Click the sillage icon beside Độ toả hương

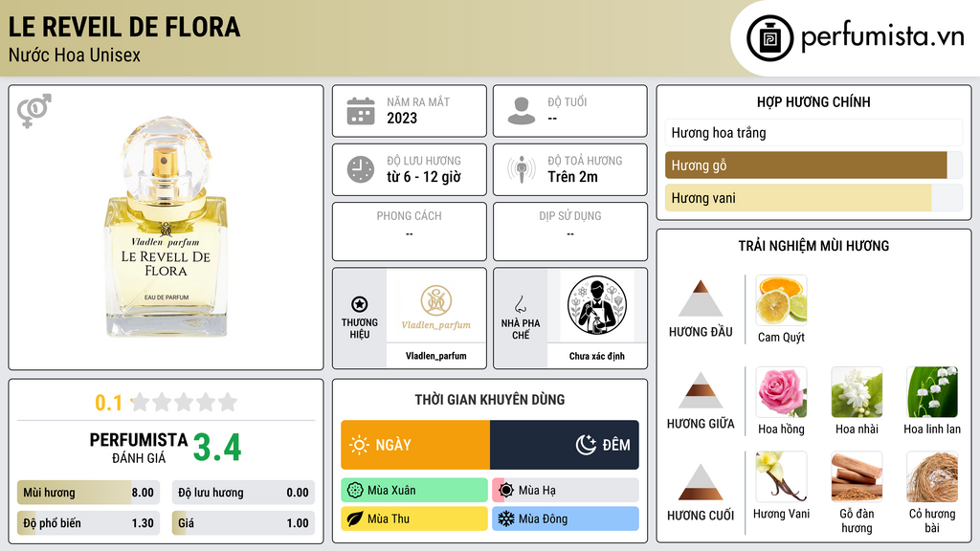pos(522,169)
